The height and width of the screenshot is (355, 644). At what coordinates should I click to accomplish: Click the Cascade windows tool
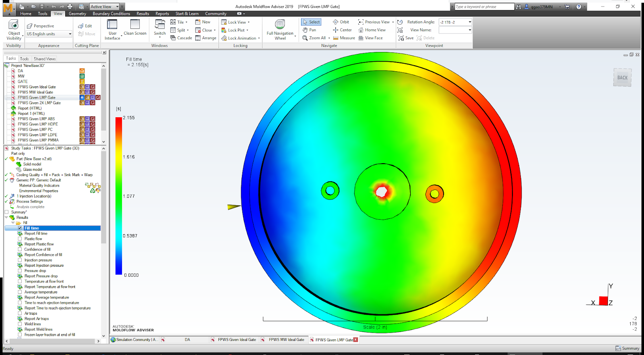click(x=181, y=38)
